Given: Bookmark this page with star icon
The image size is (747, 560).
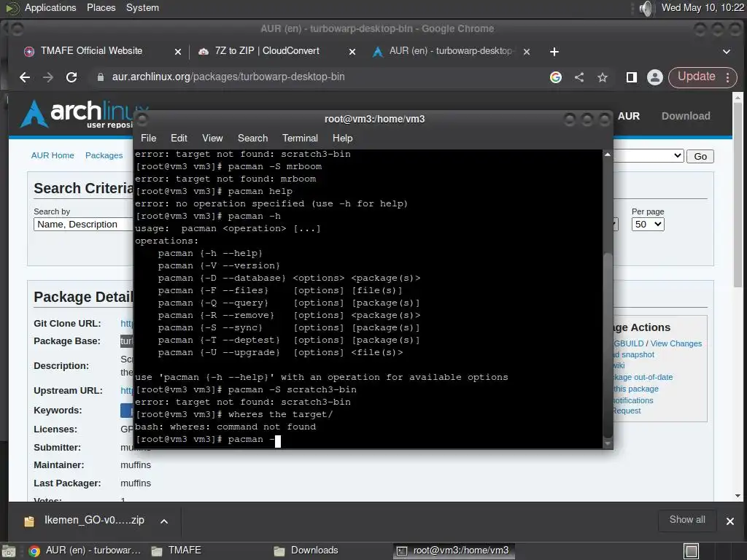Looking at the screenshot, I should click(602, 77).
